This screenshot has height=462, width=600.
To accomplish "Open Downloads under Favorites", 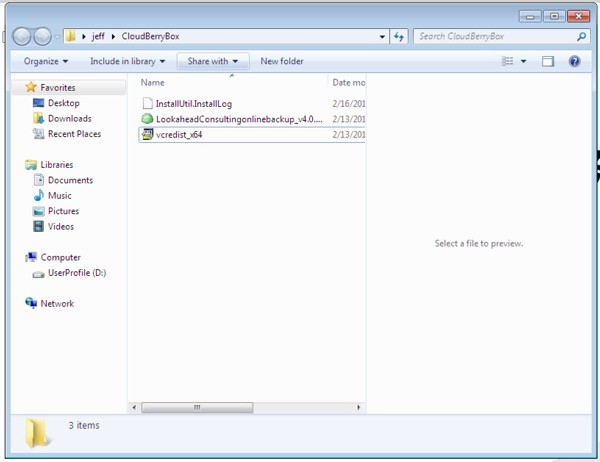I will [70, 118].
